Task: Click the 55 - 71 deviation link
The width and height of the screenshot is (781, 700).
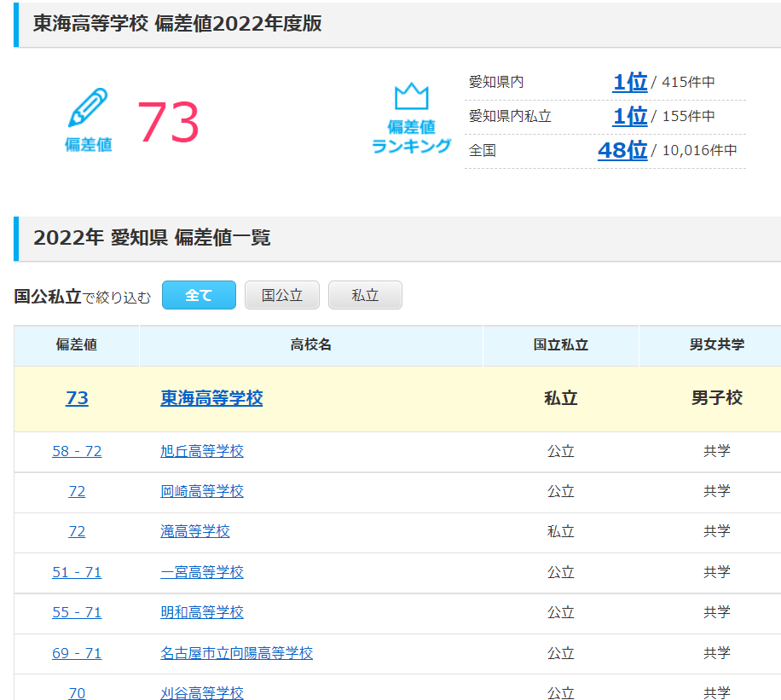Action: pos(77,612)
